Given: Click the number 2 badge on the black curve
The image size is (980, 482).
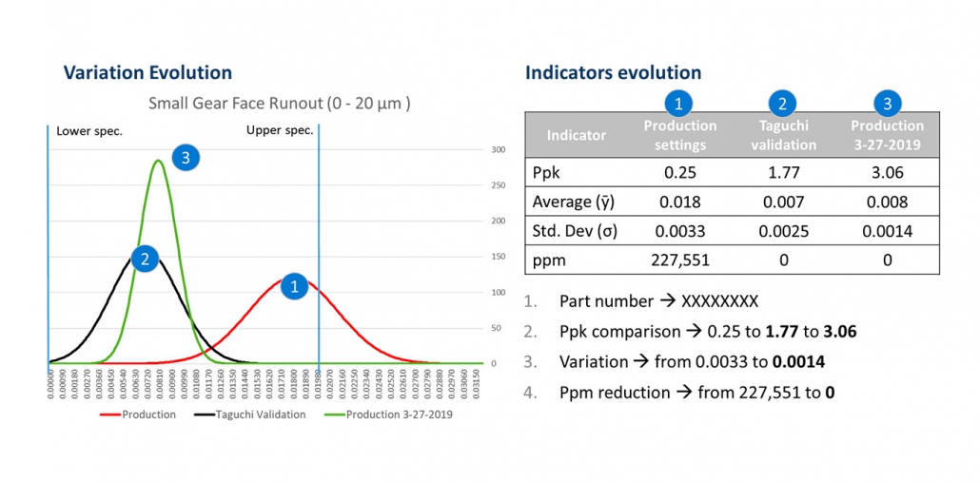Looking at the screenshot, I should pyautogui.click(x=145, y=258).
